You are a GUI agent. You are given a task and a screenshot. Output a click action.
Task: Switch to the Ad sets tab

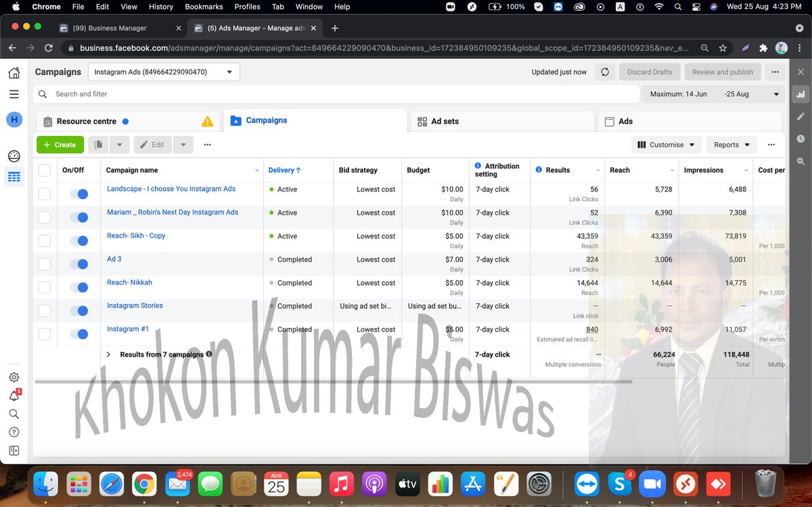pos(503,121)
